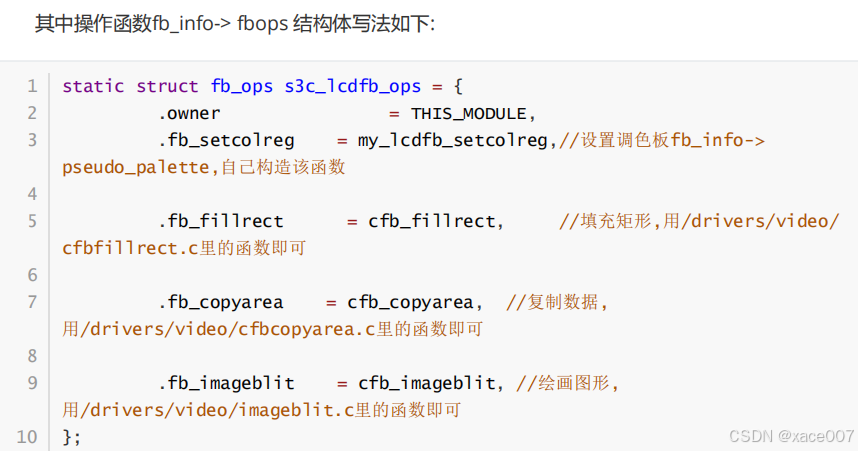Click the static keyword
Screen dimensions: 858x451
pos(93,86)
